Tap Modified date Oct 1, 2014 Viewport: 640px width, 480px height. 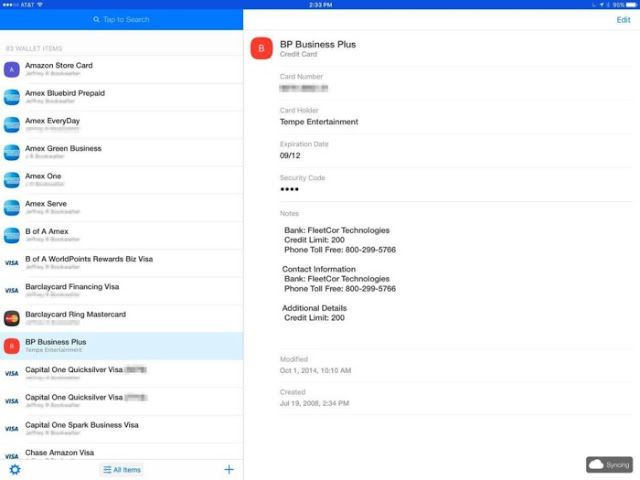[315, 371]
